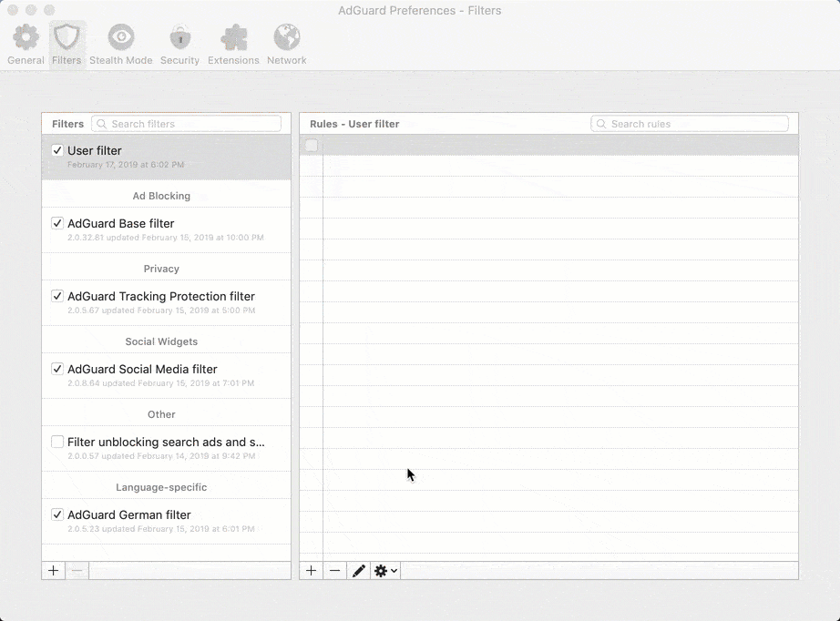Image resolution: width=840 pixels, height=621 pixels.
Task: Click version text '2.0.5.67 updated February 15'
Action: point(161,310)
